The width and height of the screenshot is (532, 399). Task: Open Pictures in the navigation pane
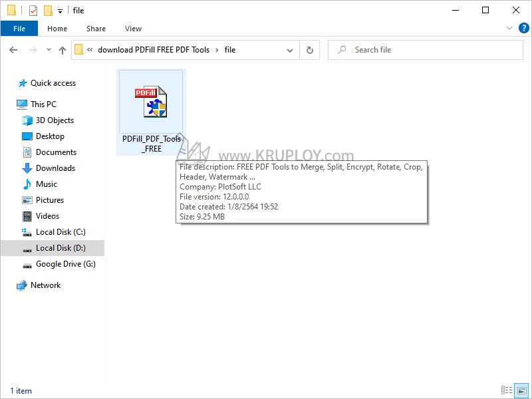[49, 200]
